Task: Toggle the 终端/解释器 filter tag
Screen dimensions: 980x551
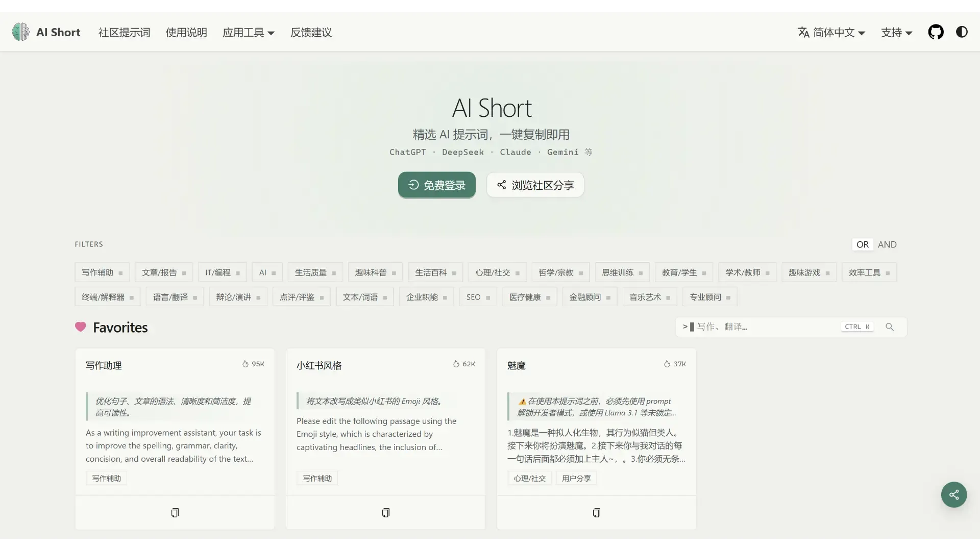Action: [107, 297]
